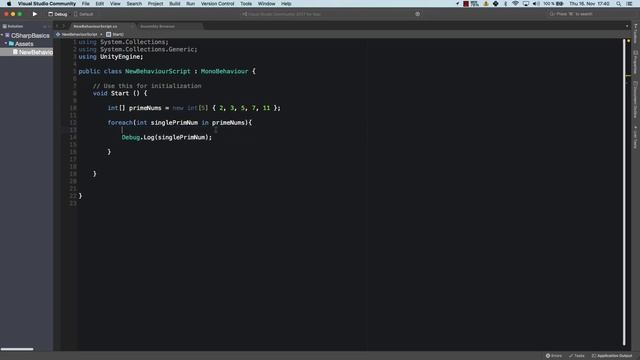The width and height of the screenshot is (640, 360).
Task: Click the AirPlay display icon
Action: [526, 4]
